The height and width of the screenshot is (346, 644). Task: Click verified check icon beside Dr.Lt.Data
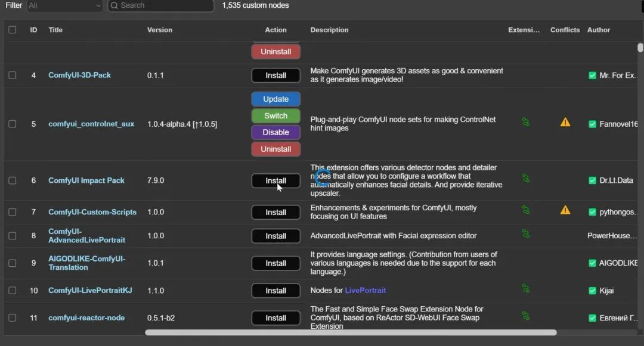[x=592, y=180]
